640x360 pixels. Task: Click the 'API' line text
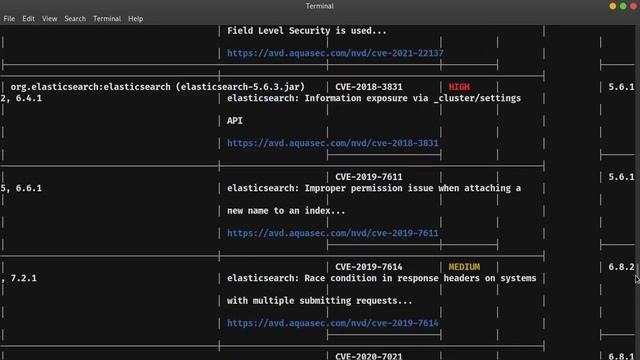pyautogui.click(x=235, y=121)
